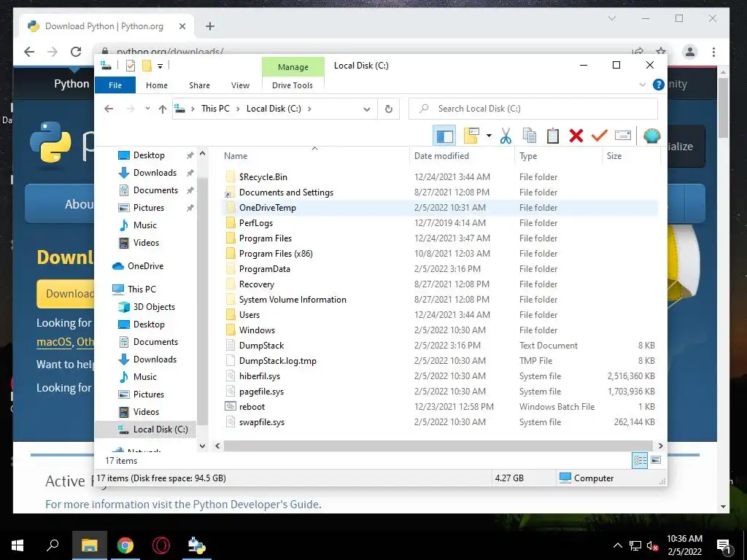Toggle the navigation pane button in Classic Shell toolbar
This screenshot has height=560, width=747.
coord(444,136)
